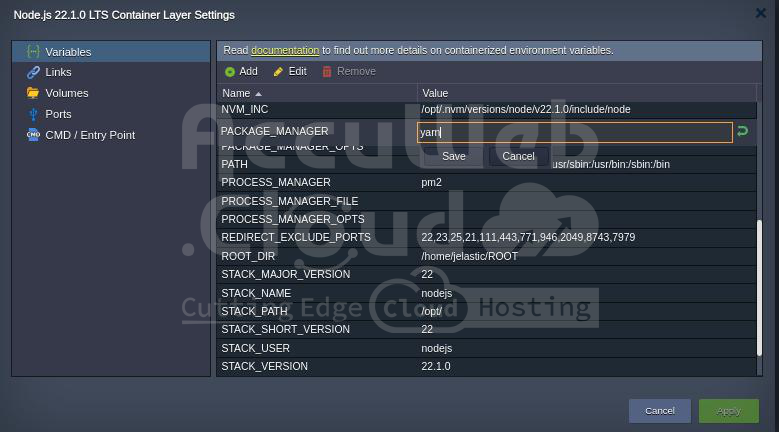Open the documentation link
The image size is (779, 432).
[x=285, y=50]
